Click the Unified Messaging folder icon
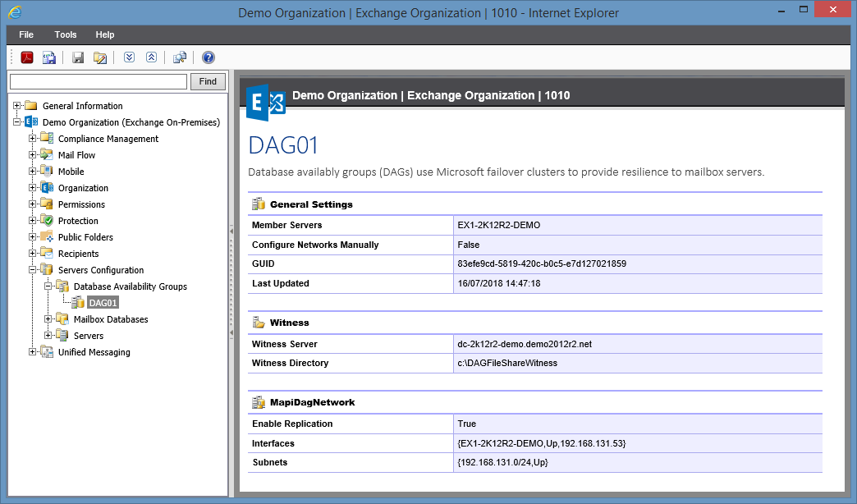Viewport: 857px width, 504px height. click(x=47, y=351)
